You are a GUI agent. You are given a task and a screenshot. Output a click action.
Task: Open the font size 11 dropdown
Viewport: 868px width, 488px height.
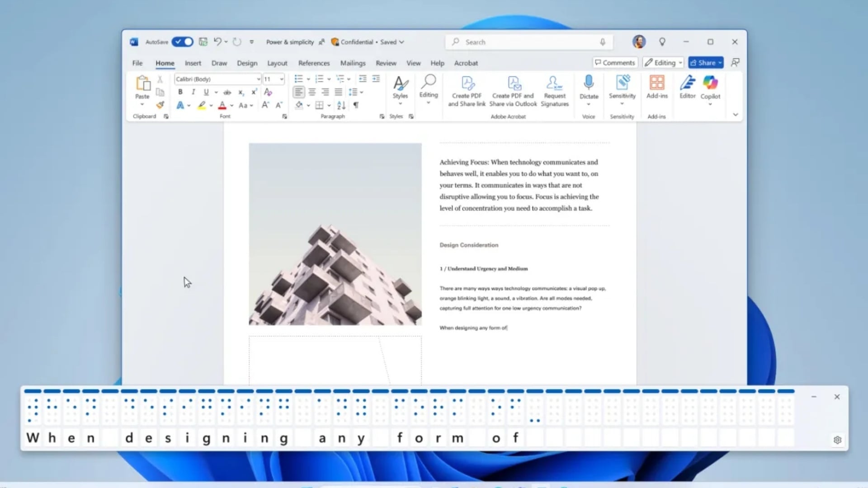pyautogui.click(x=281, y=79)
